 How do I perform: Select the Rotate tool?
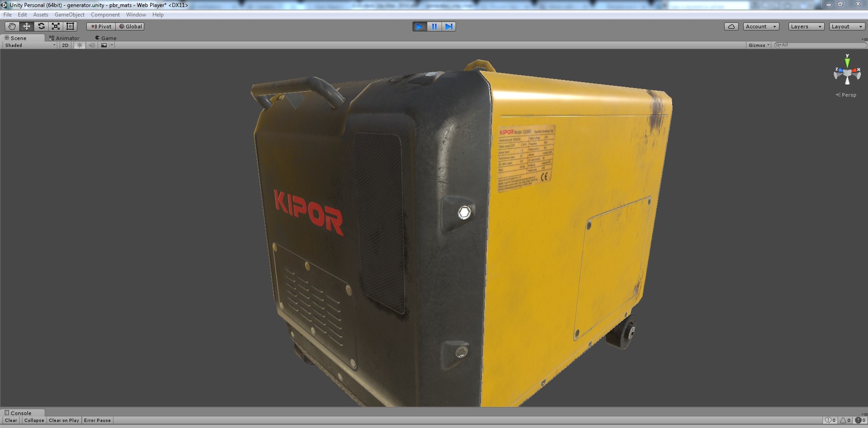tap(41, 26)
